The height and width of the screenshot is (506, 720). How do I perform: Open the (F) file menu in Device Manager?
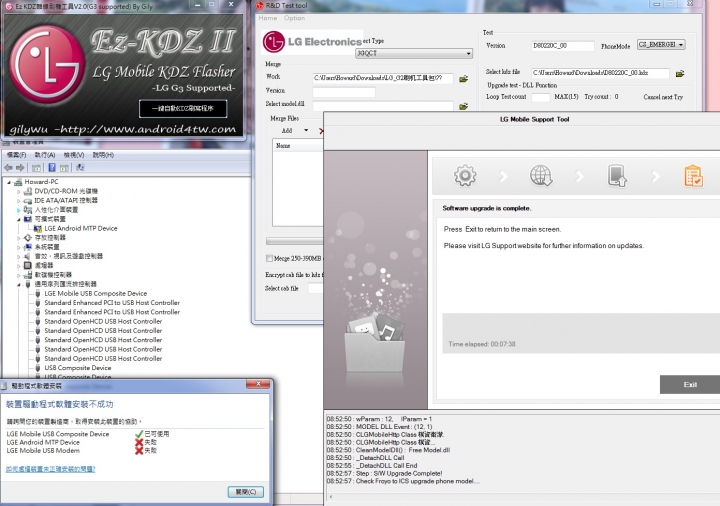click(17, 155)
